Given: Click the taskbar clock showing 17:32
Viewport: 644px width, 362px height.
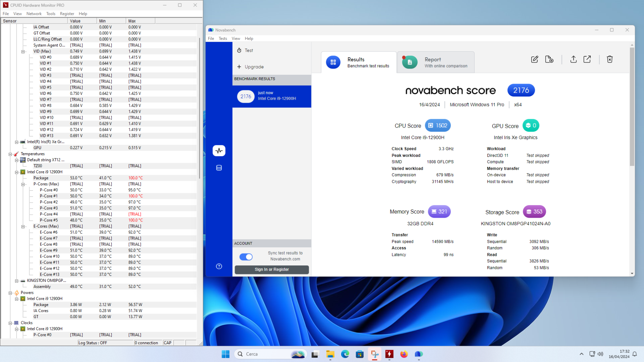Looking at the screenshot, I should (x=619, y=354).
